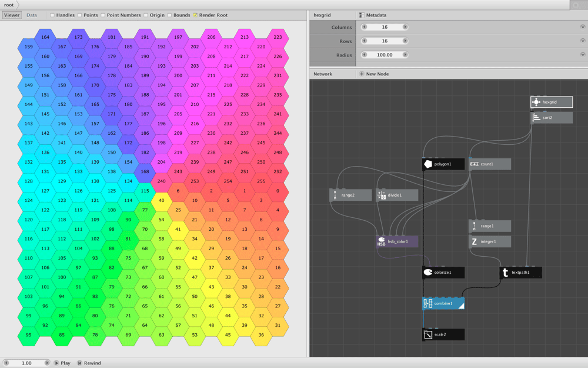Viewport: 588px width, 368px height.
Task: Enable the Point Numbers checkbox
Action: [103, 15]
